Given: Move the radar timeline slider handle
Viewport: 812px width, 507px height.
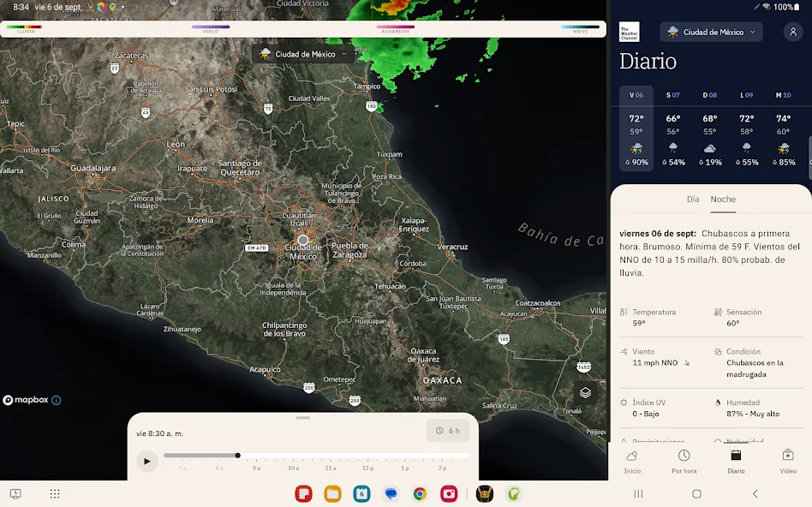Looking at the screenshot, I should click(238, 456).
